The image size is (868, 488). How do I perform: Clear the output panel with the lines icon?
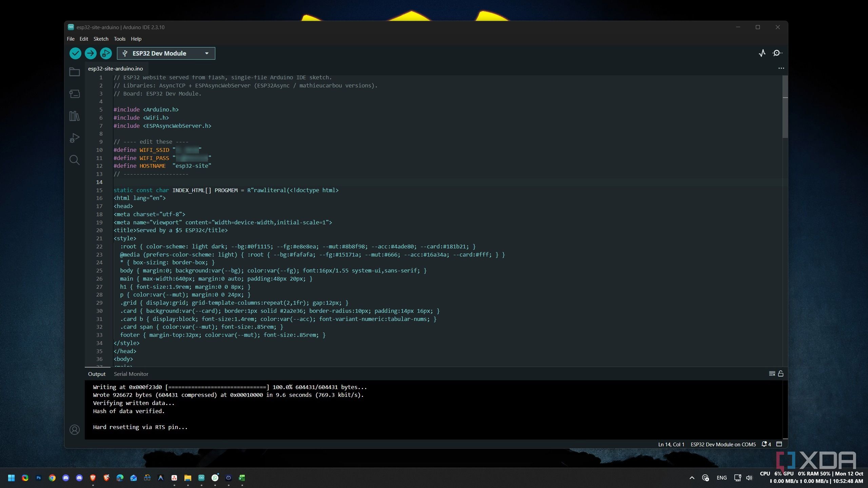pos(772,374)
